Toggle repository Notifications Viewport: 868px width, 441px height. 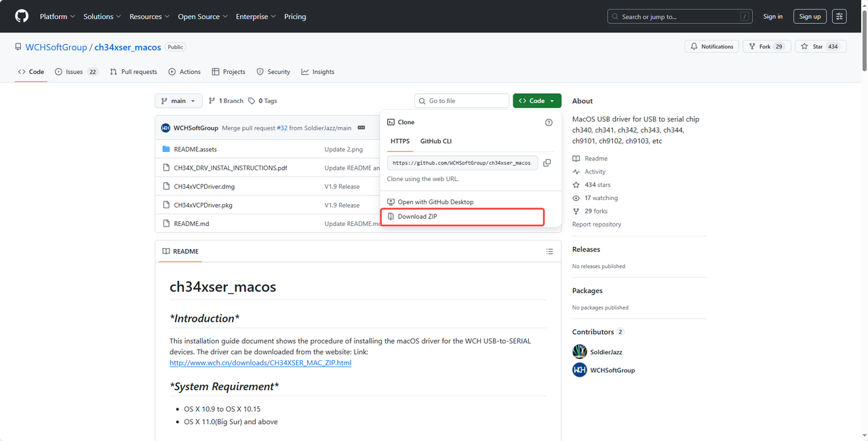pyautogui.click(x=712, y=46)
